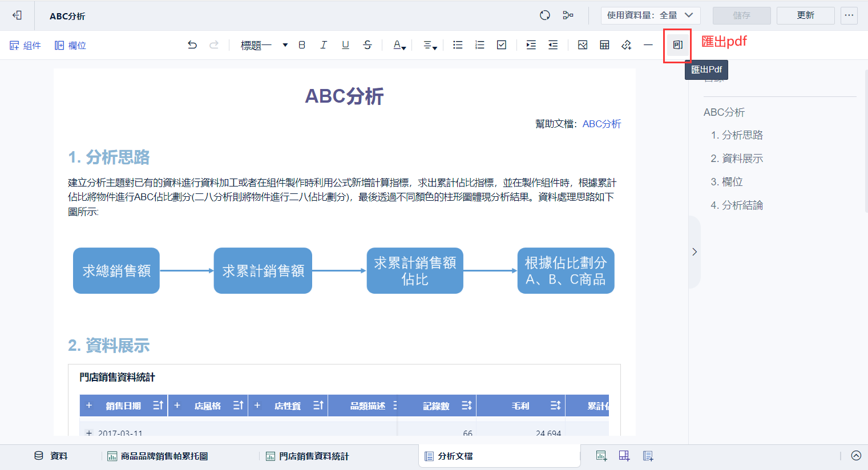Open the font color dropdown
The width and height of the screenshot is (868, 470).
(399, 45)
